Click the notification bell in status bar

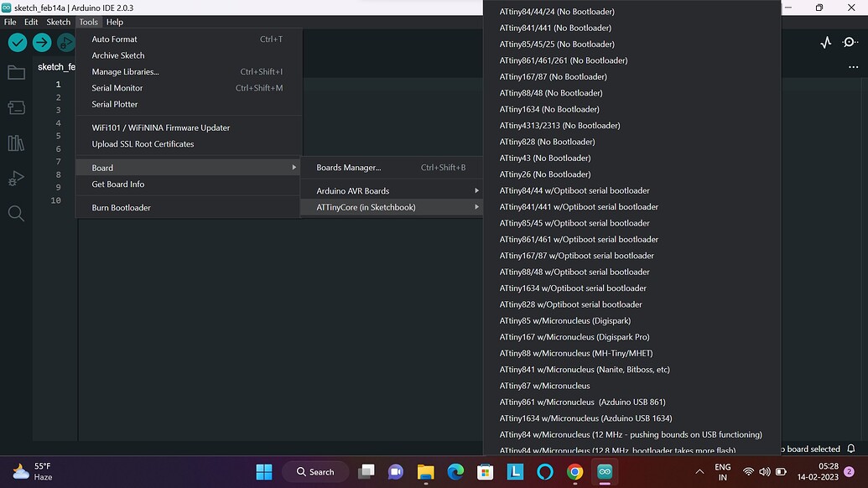[x=851, y=449]
